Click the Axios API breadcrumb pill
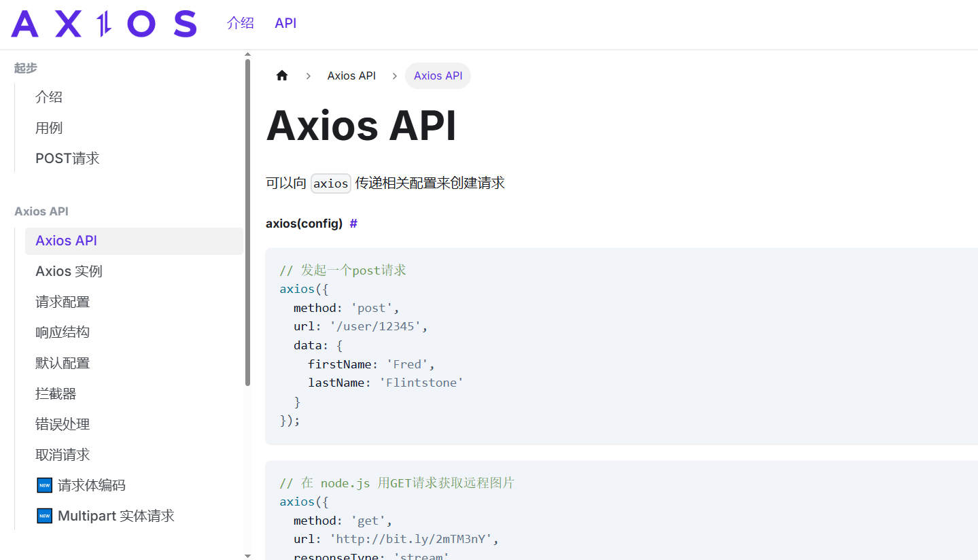Screen dimensions: 978x560 (x=438, y=75)
